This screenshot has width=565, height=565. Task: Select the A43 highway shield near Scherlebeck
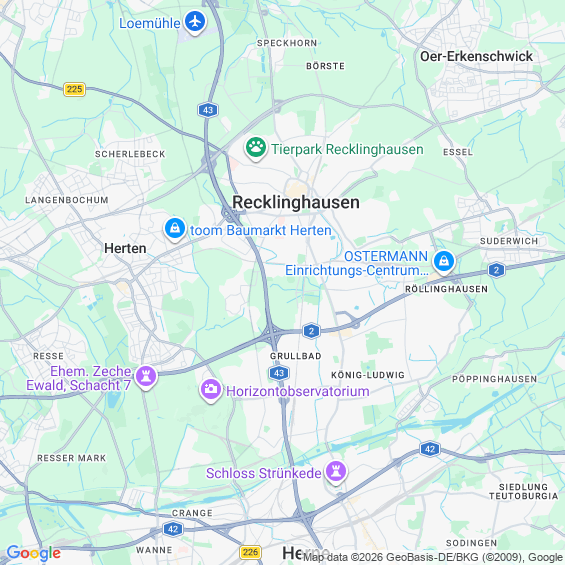(208, 110)
